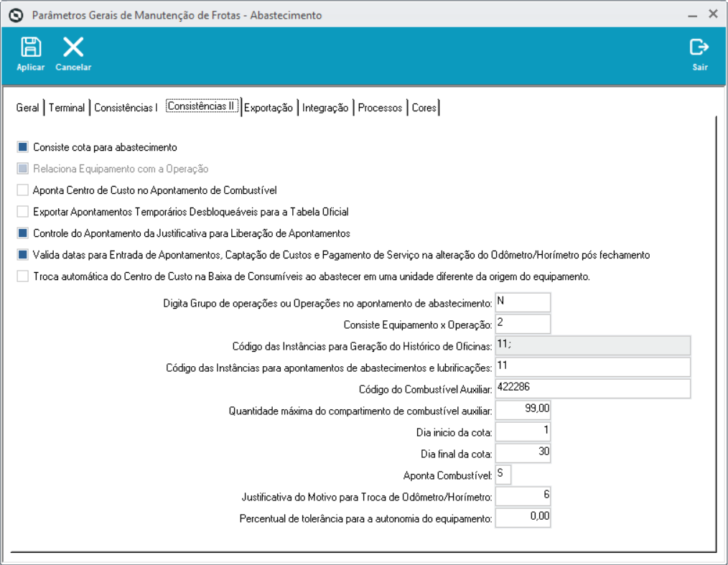Screen dimensions: 728x565
Task: Minimize the parameters window
Action: click(693, 15)
